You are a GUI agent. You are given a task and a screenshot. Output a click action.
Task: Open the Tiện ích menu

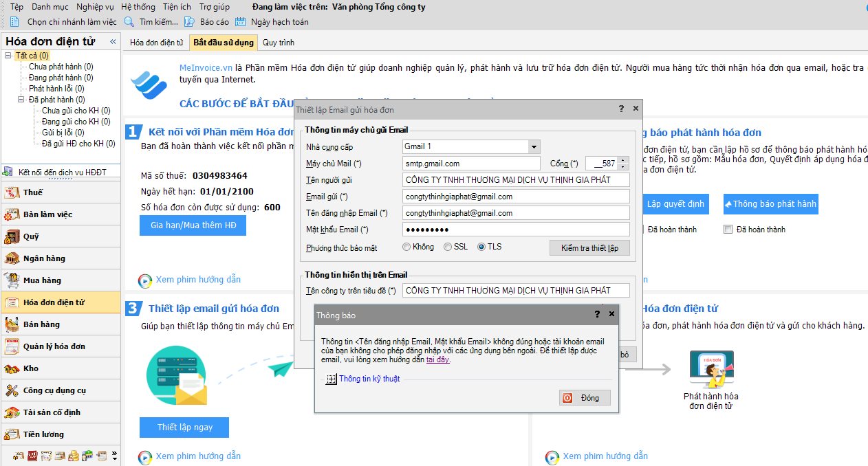177,7
